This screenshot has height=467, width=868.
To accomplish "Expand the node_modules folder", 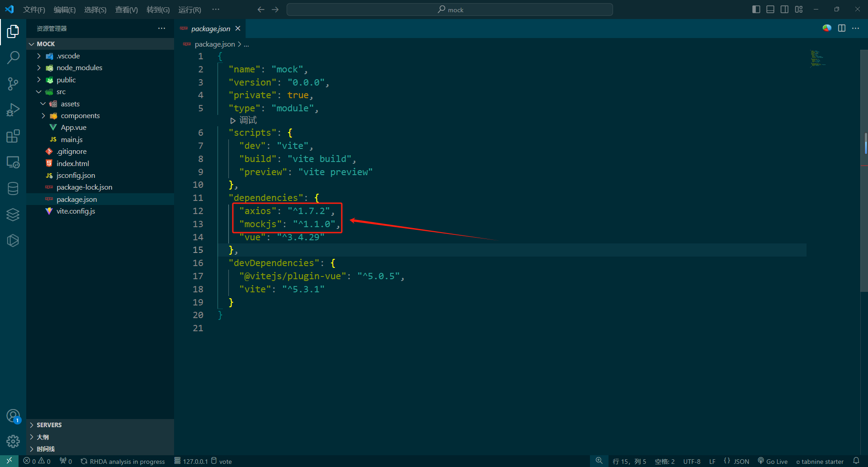I will pyautogui.click(x=79, y=68).
